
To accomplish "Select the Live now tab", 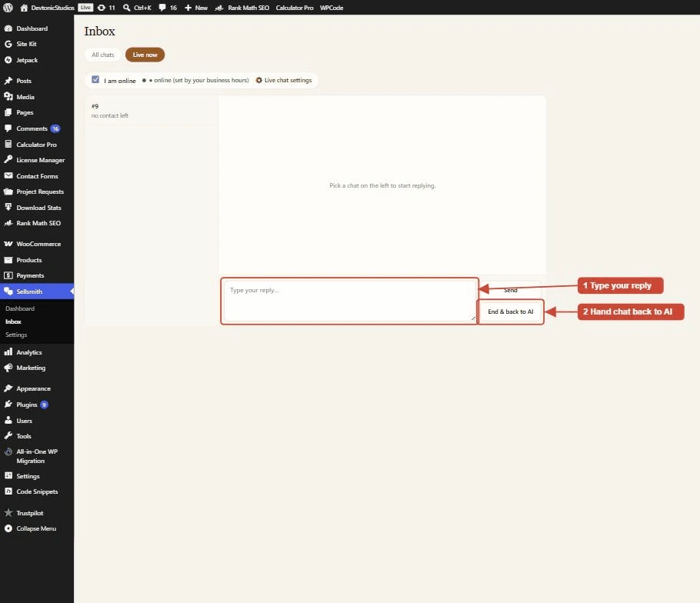I will [x=145, y=55].
